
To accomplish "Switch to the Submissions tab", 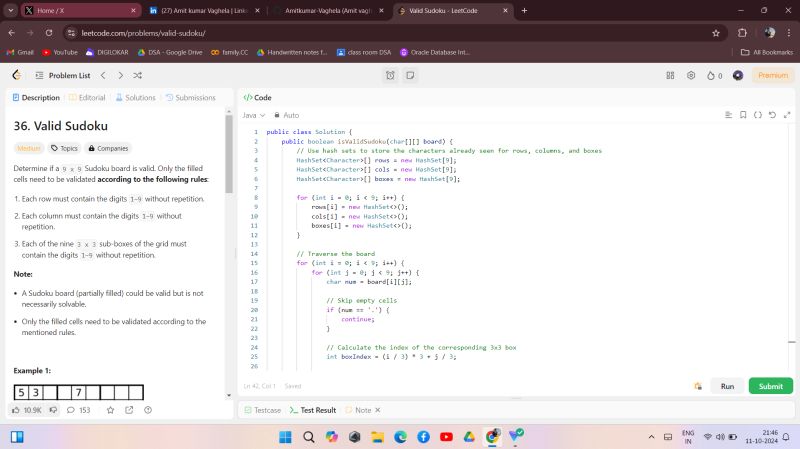I will 190,97.
